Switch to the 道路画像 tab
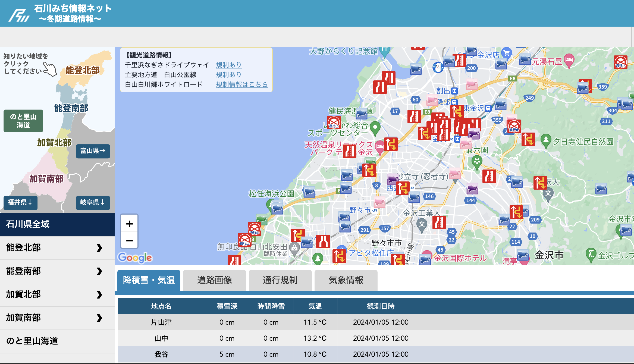This screenshot has height=364, width=634. coord(214,280)
